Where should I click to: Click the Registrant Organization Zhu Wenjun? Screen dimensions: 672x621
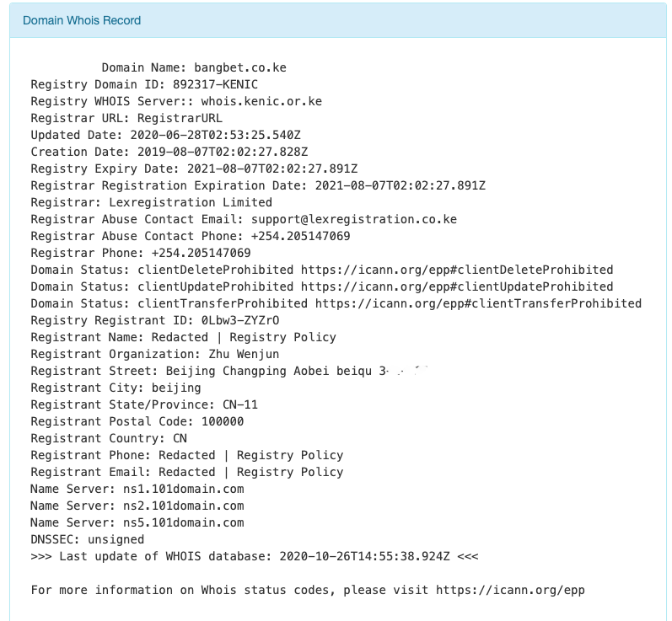click(244, 354)
